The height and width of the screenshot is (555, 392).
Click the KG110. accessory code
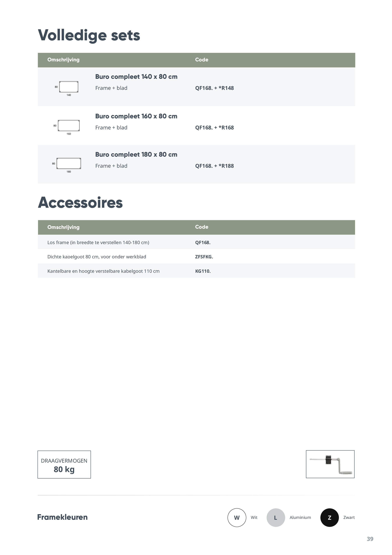pyautogui.click(x=203, y=271)
